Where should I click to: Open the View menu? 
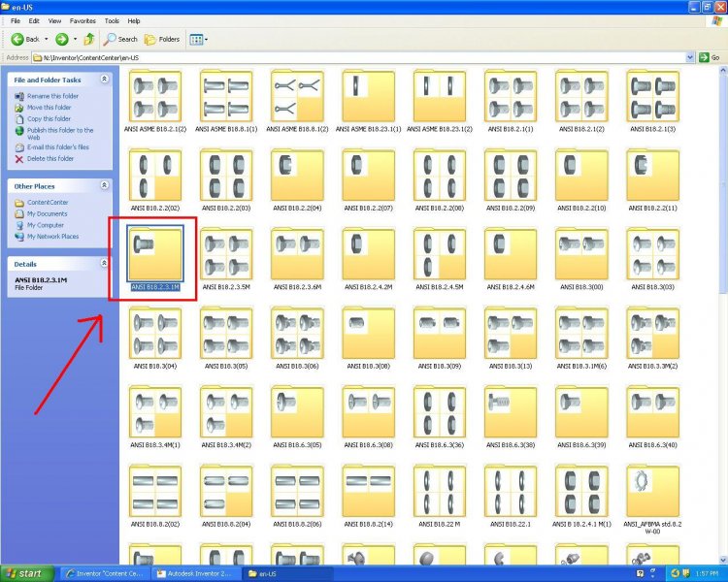[54, 21]
